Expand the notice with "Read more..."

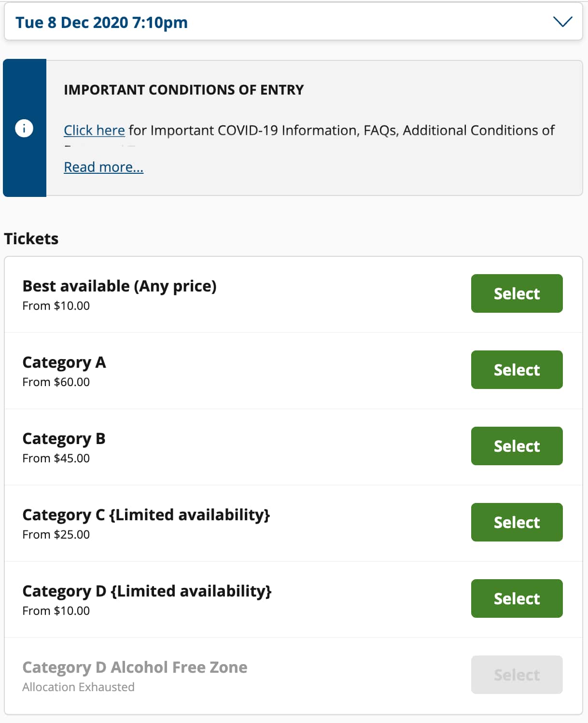click(103, 167)
